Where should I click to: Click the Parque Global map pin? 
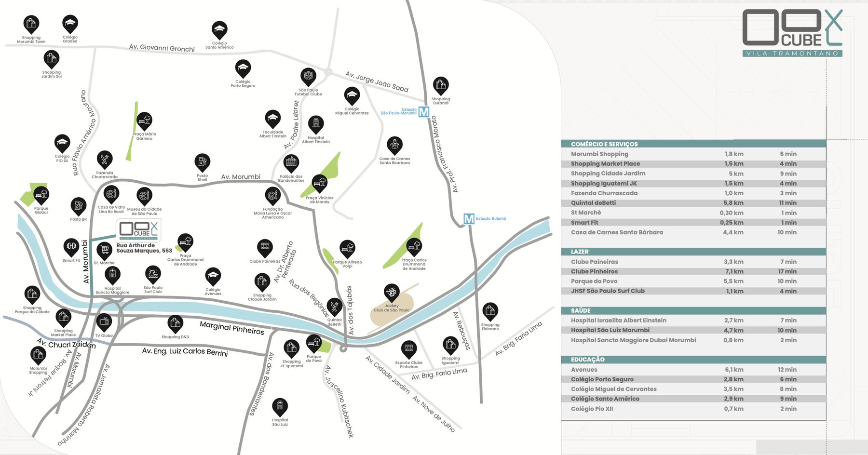[x=41, y=196]
